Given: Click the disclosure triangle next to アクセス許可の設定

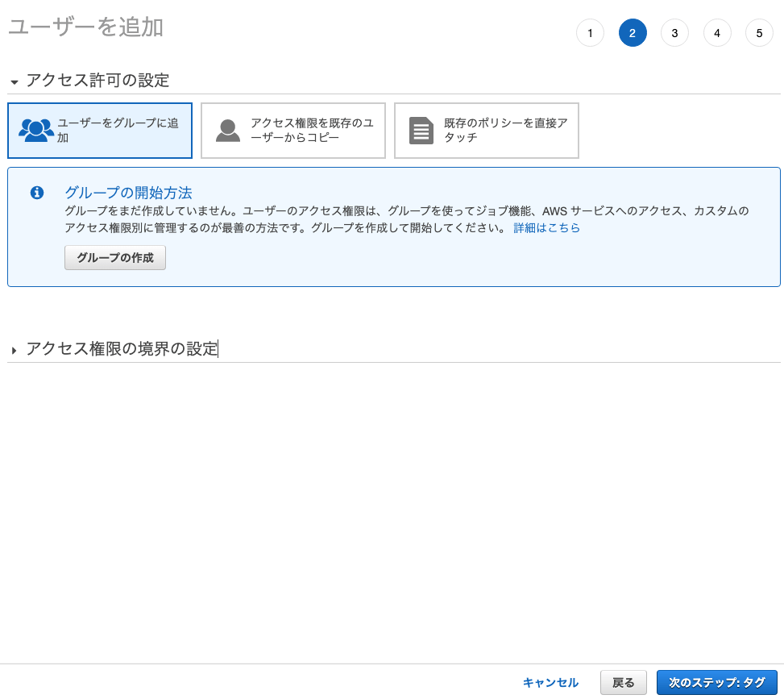Looking at the screenshot, I should coord(15,81).
